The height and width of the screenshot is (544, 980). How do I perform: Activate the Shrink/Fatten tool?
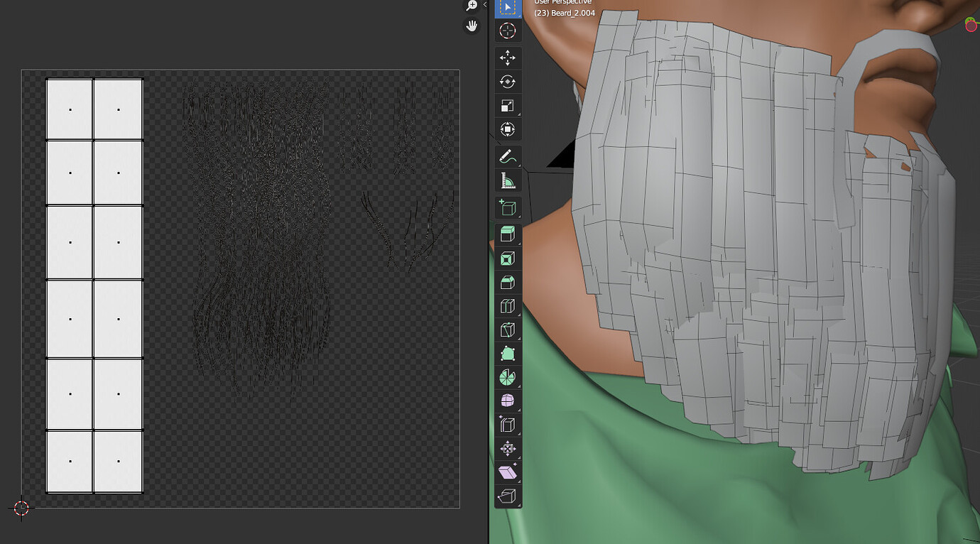pos(507,449)
